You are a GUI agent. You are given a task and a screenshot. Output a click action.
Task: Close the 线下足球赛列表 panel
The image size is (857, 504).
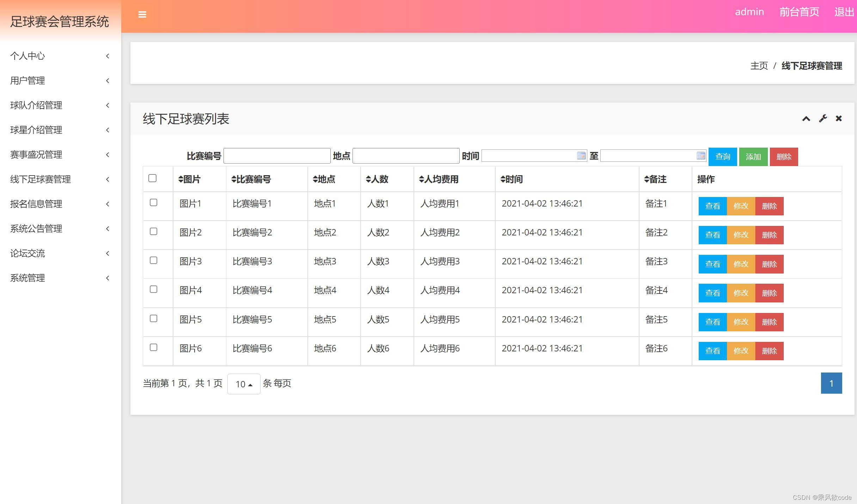(839, 119)
